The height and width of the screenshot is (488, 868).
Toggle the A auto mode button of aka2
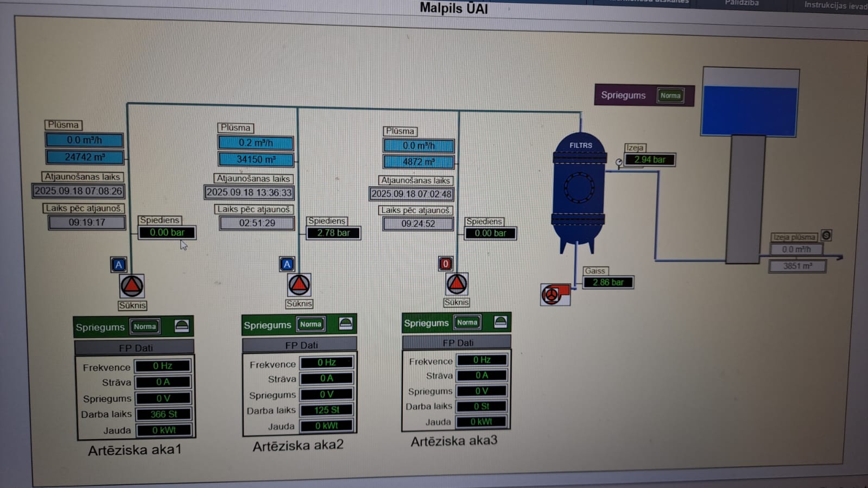(287, 264)
